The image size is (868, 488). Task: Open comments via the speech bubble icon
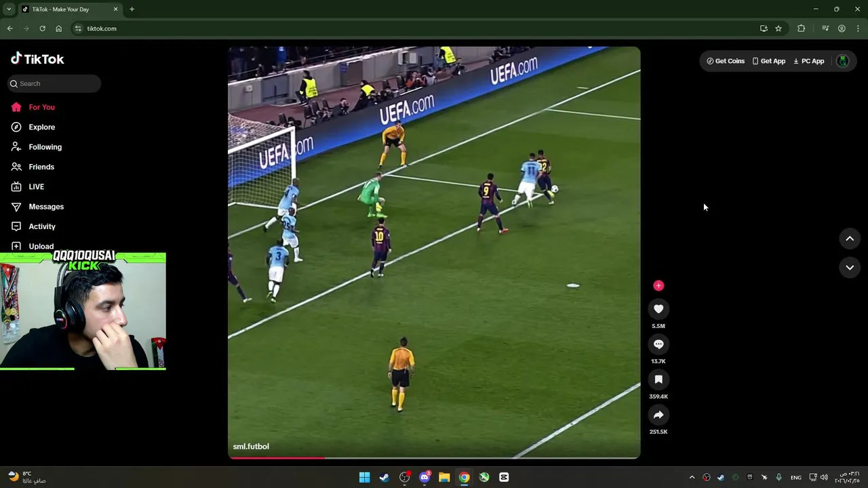658,344
